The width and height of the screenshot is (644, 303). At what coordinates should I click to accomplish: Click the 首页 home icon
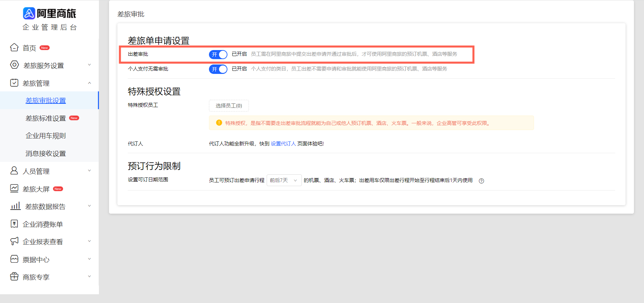pyautogui.click(x=14, y=47)
